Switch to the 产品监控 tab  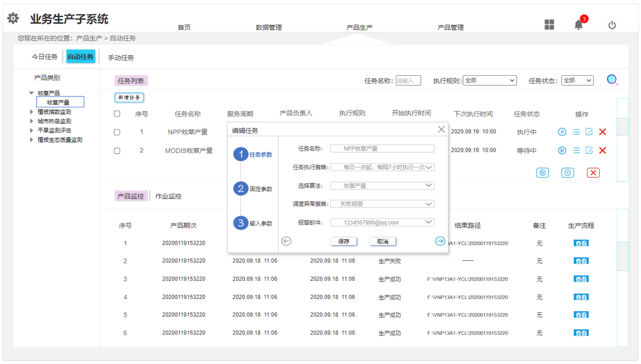click(x=131, y=196)
